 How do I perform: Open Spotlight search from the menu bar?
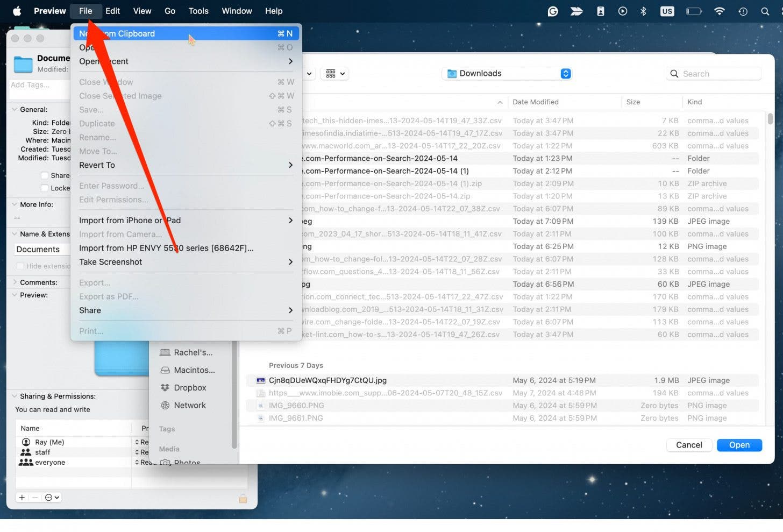tap(765, 11)
